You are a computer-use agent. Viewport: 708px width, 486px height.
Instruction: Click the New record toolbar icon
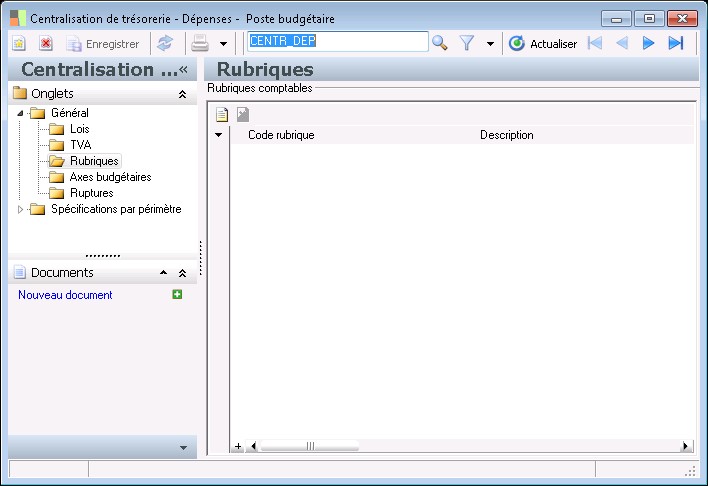[x=19, y=43]
